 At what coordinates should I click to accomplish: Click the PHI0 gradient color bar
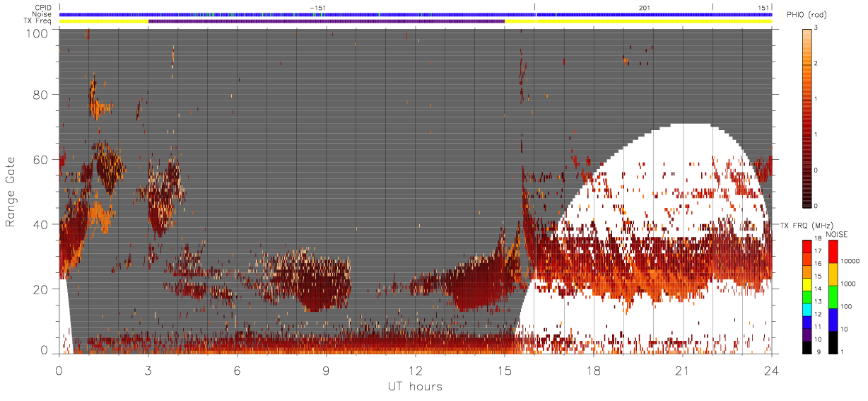click(807, 117)
